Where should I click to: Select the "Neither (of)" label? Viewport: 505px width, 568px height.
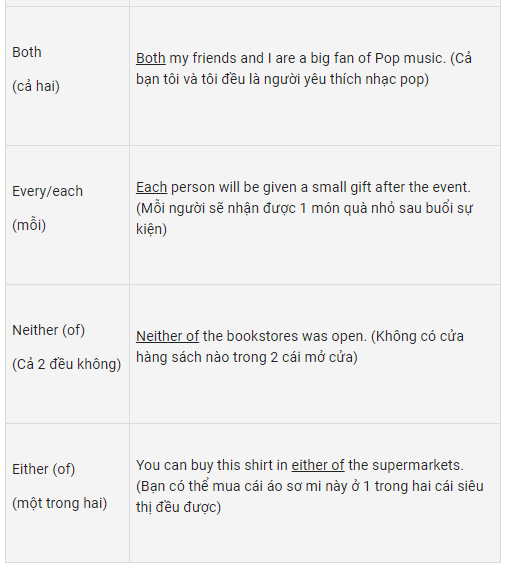point(49,330)
